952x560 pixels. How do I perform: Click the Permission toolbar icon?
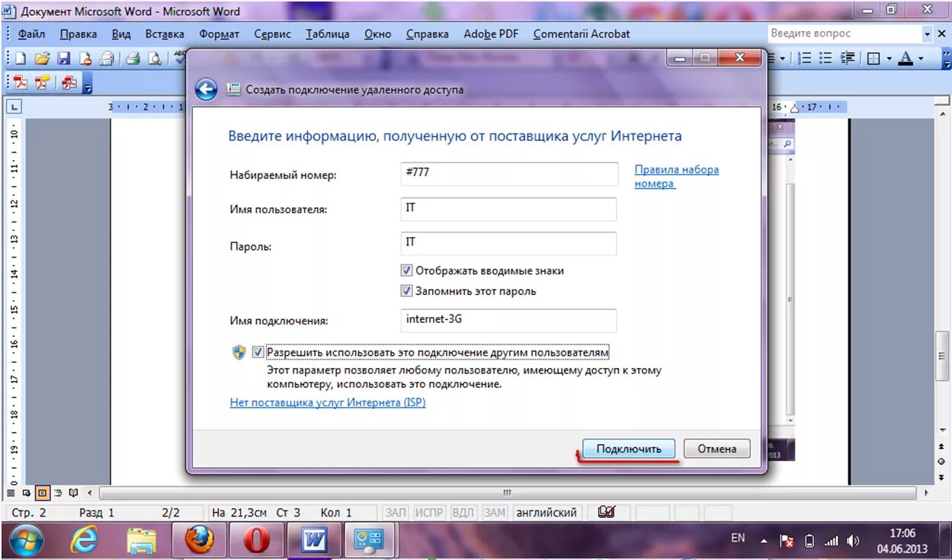pos(85,59)
